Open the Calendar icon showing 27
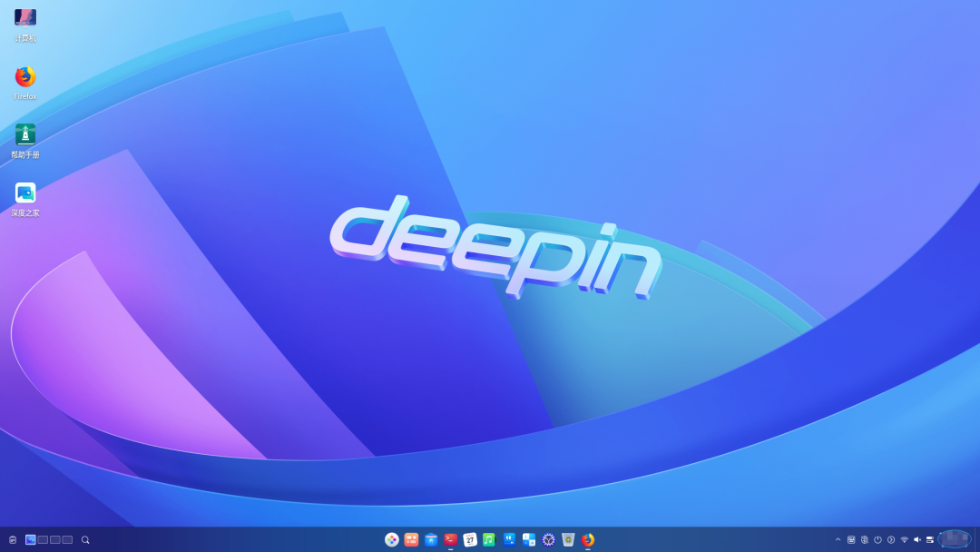Image resolution: width=980 pixels, height=552 pixels. coord(470,539)
